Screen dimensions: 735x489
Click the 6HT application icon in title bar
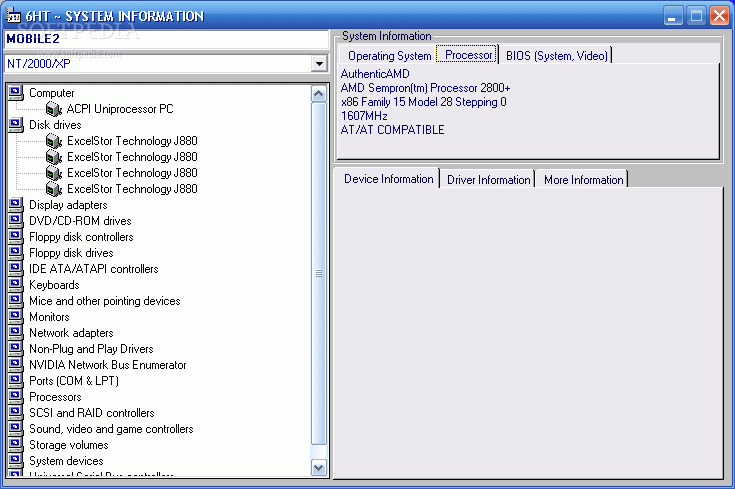pyautogui.click(x=13, y=15)
